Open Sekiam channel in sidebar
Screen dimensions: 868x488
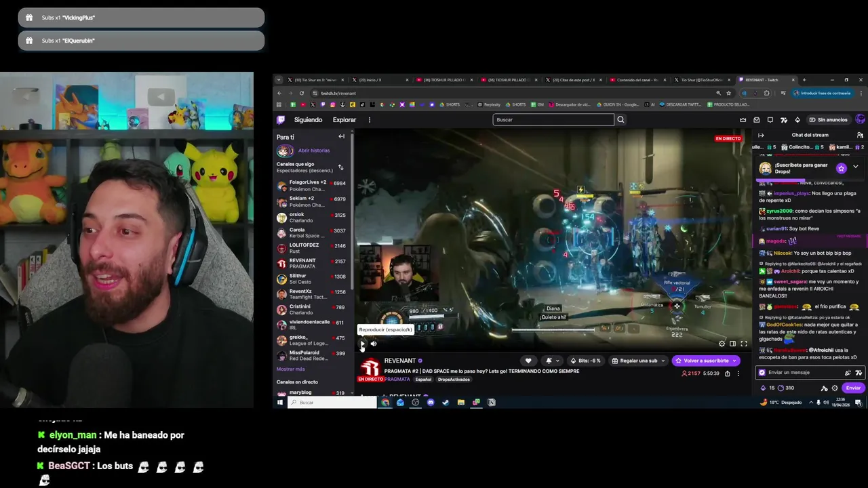(312, 201)
